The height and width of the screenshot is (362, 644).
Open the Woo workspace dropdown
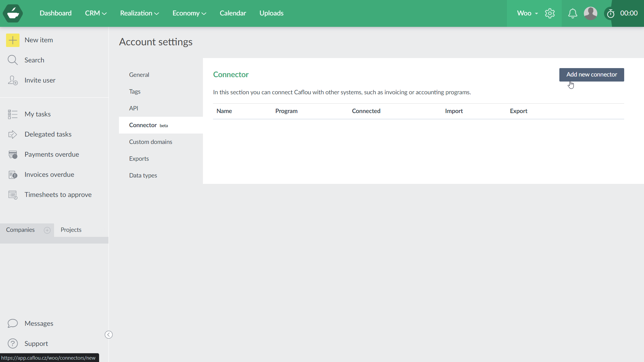(527, 13)
